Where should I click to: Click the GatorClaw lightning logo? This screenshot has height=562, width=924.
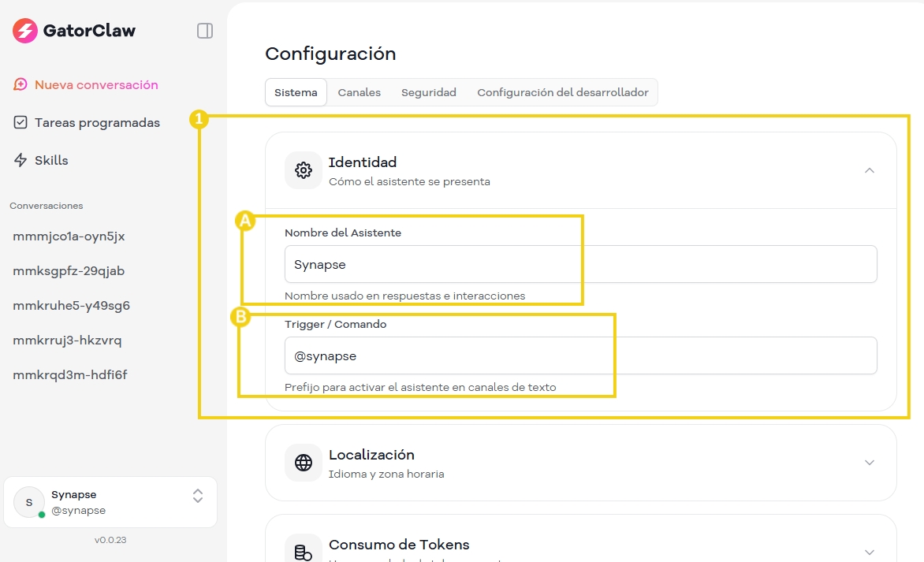point(24,30)
